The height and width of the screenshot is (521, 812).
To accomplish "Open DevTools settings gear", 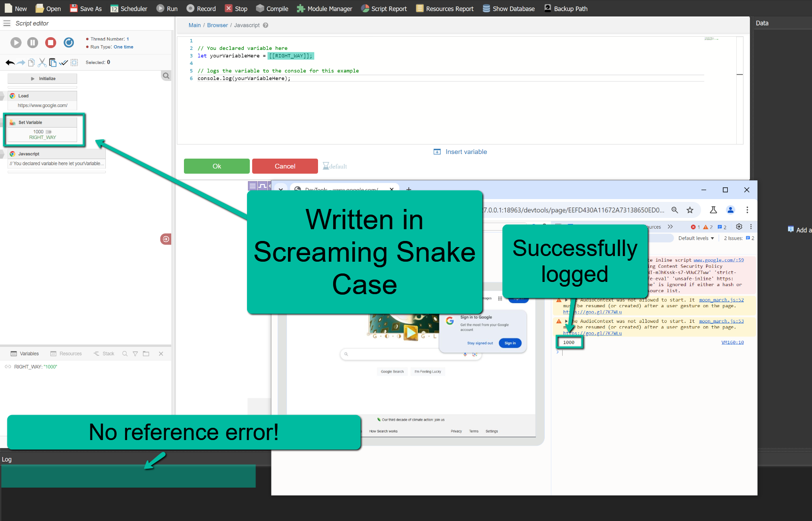I will click(739, 227).
